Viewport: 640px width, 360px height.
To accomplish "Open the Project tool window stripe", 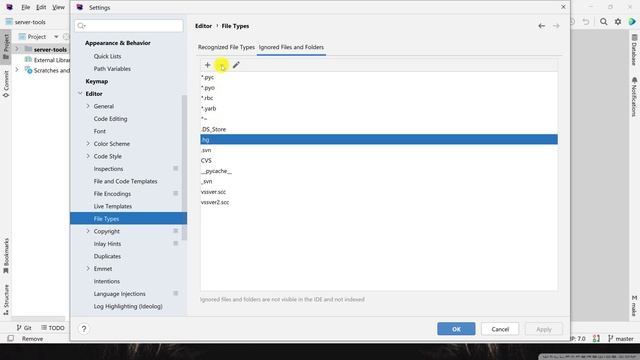I will click(x=6, y=47).
